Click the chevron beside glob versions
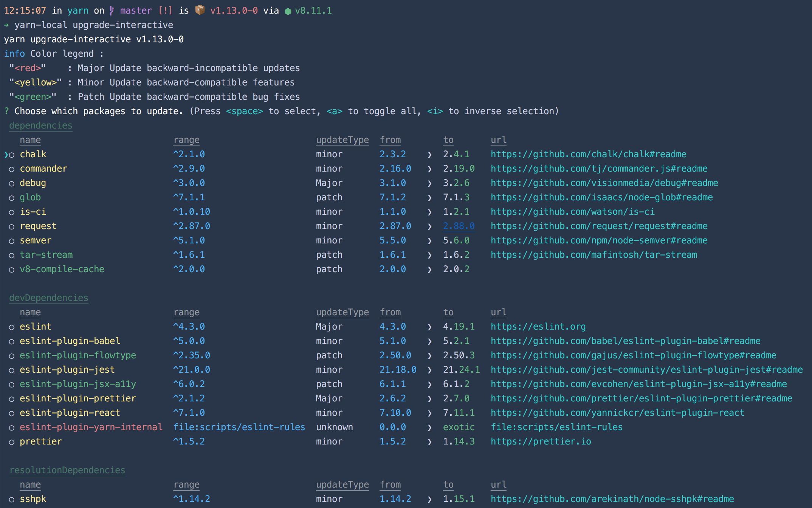Image resolution: width=812 pixels, height=508 pixels. pyautogui.click(x=429, y=197)
